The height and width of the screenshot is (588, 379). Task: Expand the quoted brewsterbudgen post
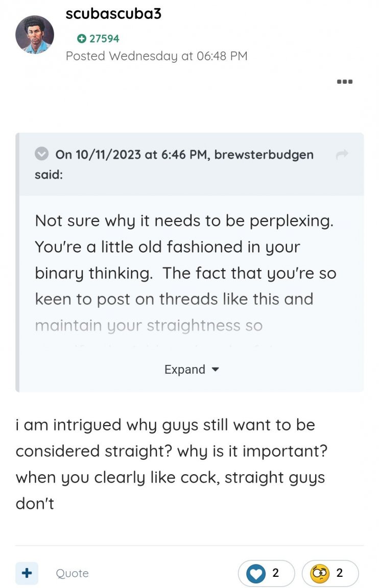pos(185,370)
